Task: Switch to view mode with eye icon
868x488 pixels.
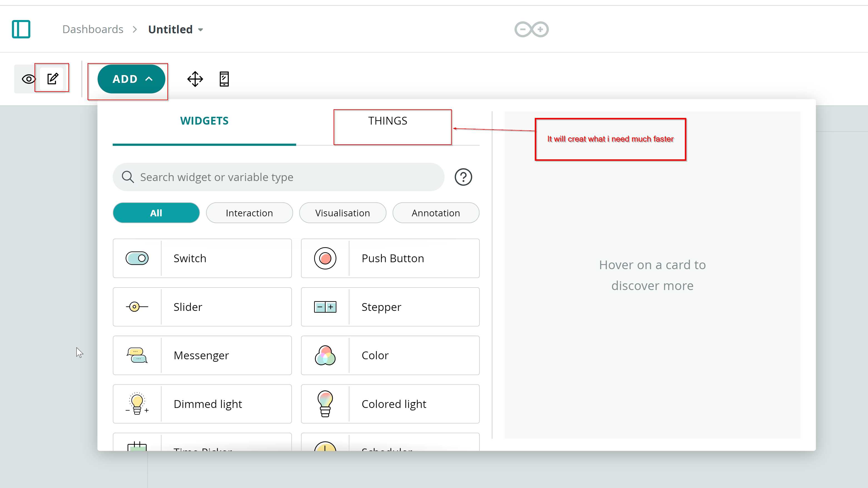Action: [x=29, y=79]
